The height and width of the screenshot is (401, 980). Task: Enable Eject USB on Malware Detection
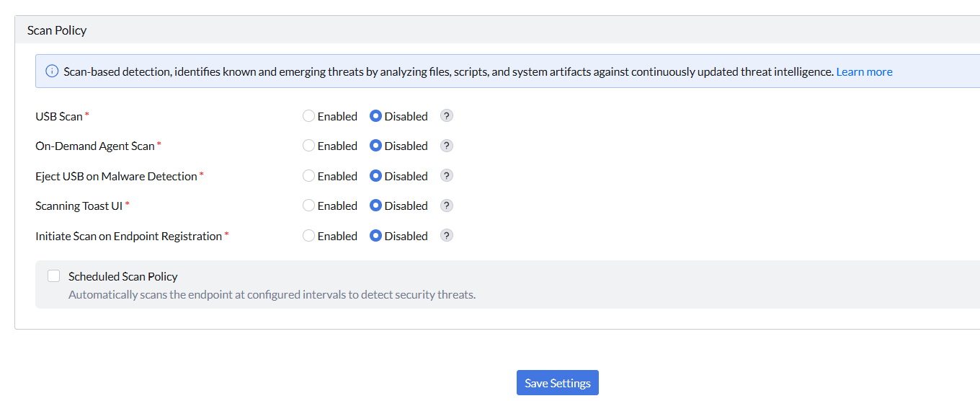tap(308, 176)
